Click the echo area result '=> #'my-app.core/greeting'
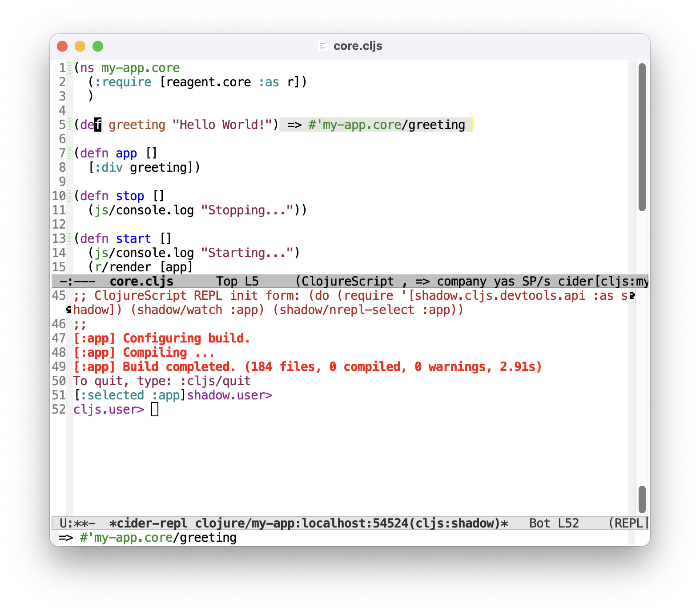 point(148,537)
